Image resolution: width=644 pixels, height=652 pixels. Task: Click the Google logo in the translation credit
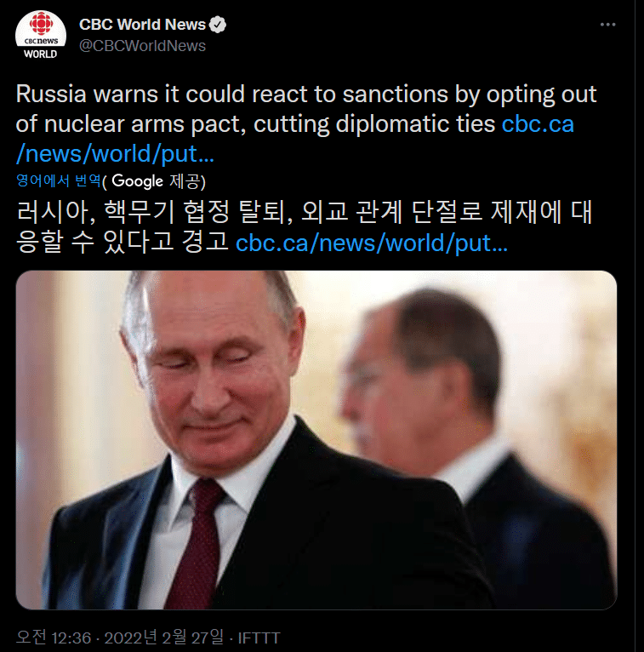click(x=137, y=181)
